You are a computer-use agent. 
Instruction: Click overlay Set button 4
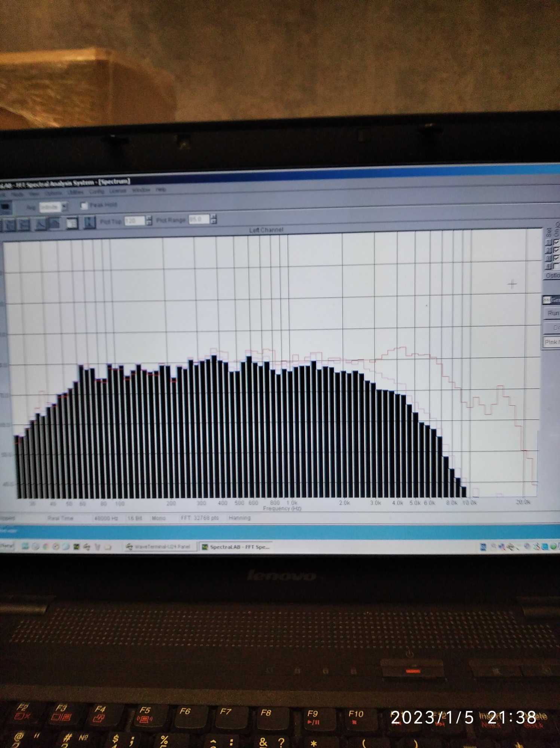[548, 266]
